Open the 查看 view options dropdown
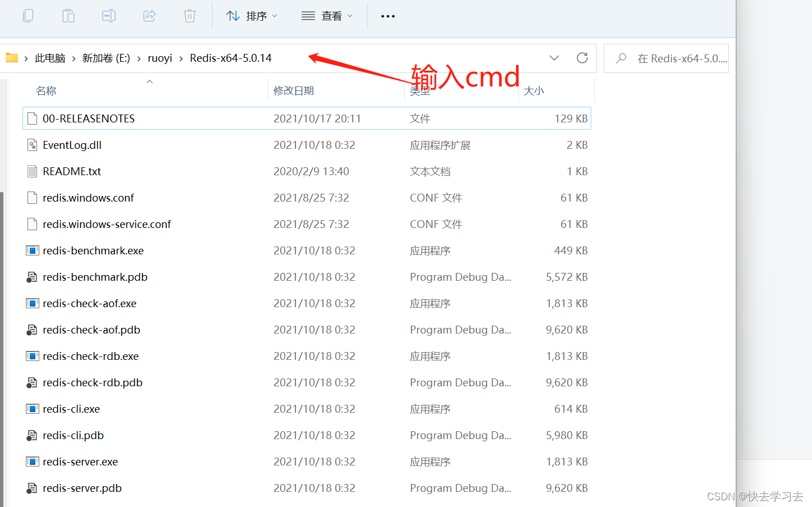Viewport: 812px width, 507px height. coord(327,16)
